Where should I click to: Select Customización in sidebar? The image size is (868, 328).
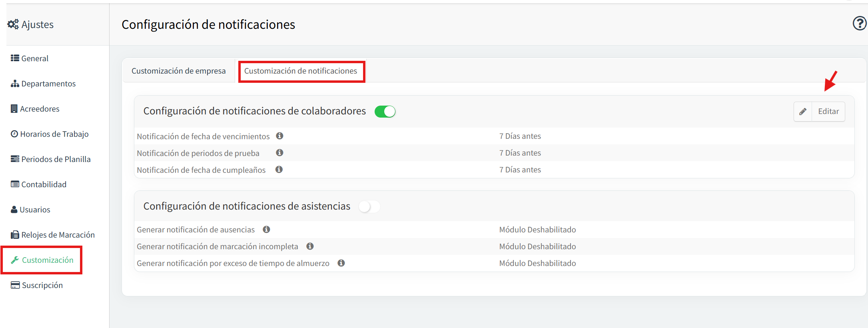pyautogui.click(x=42, y=260)
